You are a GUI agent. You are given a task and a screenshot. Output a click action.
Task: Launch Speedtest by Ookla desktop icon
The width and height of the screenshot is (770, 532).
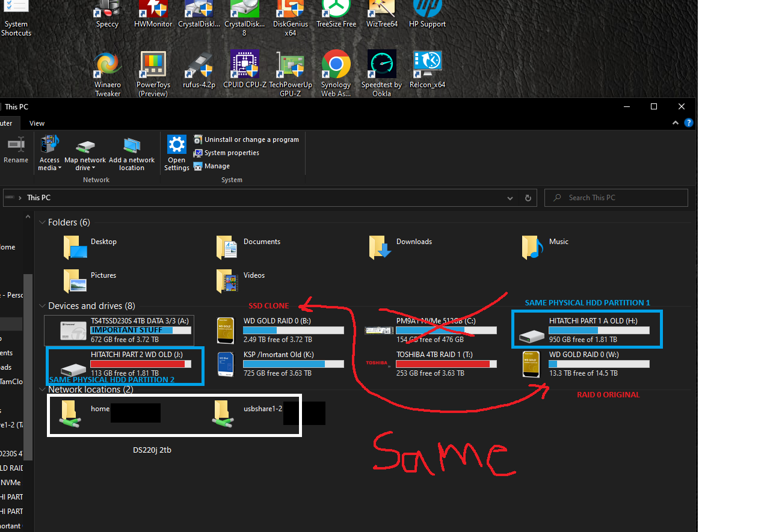[x=381, y=73]
